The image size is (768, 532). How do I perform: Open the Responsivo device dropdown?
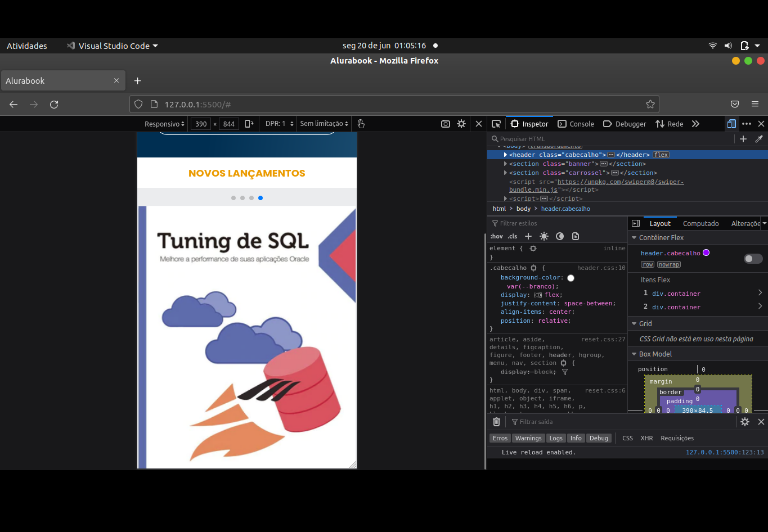[x=164, y=124]
